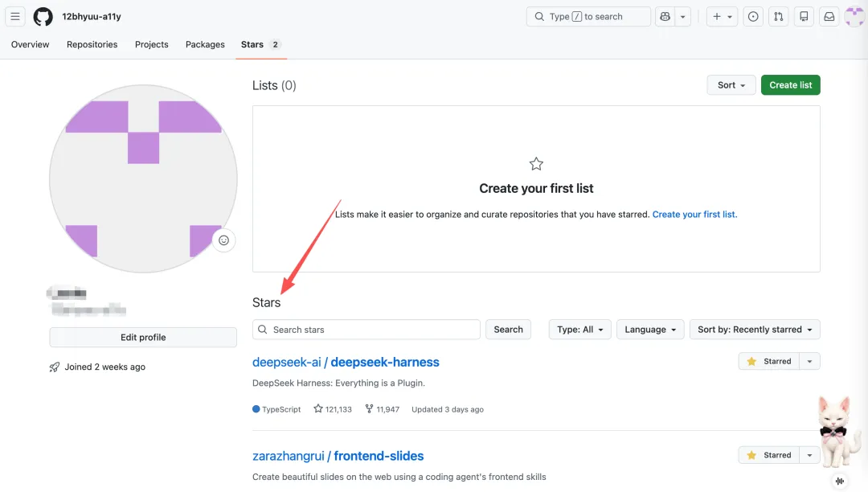Click the Edit profile button
Screen dimensions: 868x492
143,337
